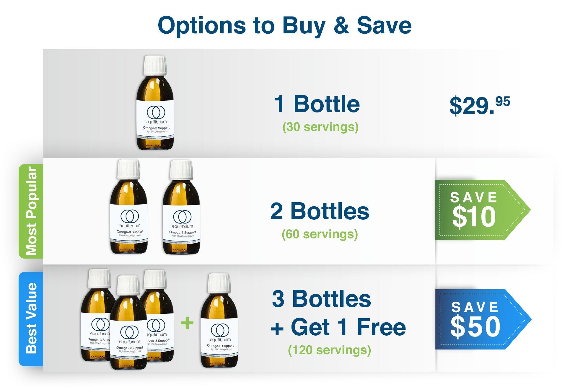
Task: Click the + Get 1 Free text
Action: pyautogui.click(x=338, y=327)
